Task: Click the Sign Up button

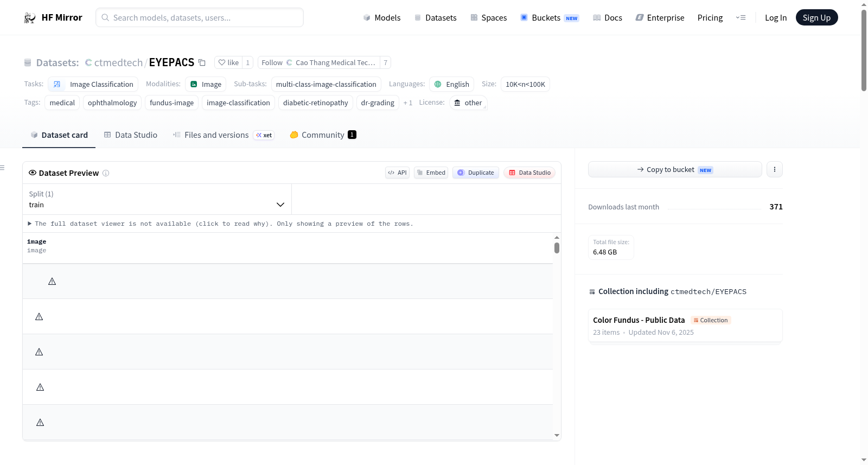Action: (817, 18)
